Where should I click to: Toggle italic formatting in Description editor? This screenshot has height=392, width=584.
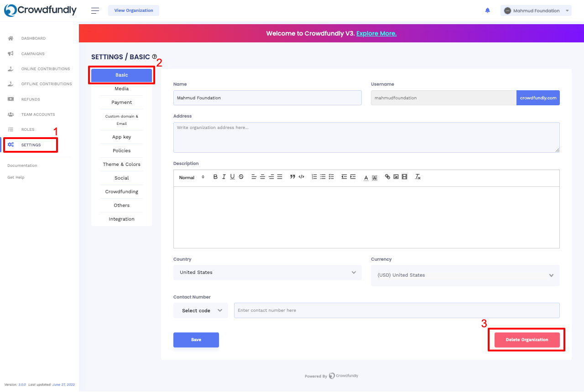point(224,177)
